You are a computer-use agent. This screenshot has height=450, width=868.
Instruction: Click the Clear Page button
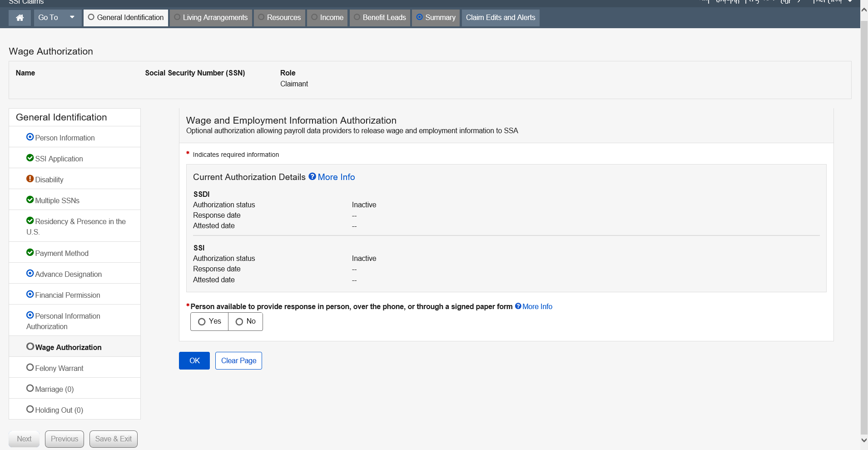[x=238, y=360]
